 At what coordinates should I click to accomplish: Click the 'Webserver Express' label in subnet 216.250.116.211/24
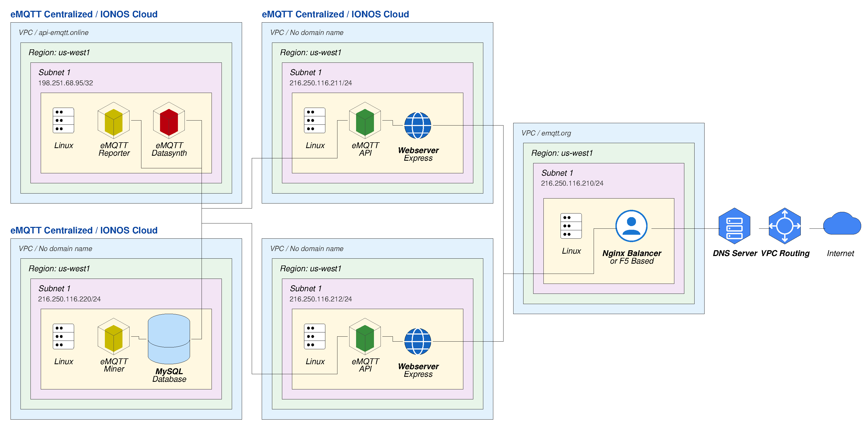coord(418,154)
